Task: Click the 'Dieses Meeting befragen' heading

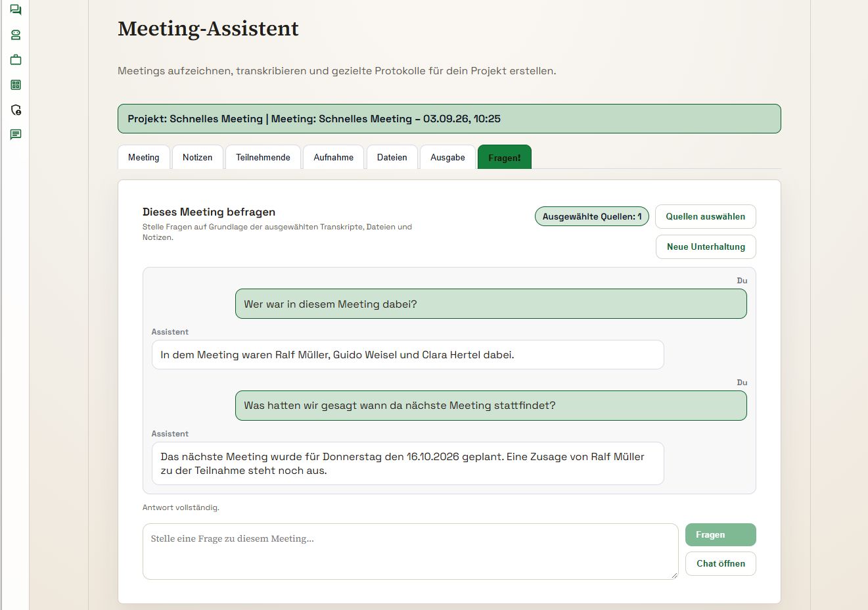Action: [x=209, y=212]
